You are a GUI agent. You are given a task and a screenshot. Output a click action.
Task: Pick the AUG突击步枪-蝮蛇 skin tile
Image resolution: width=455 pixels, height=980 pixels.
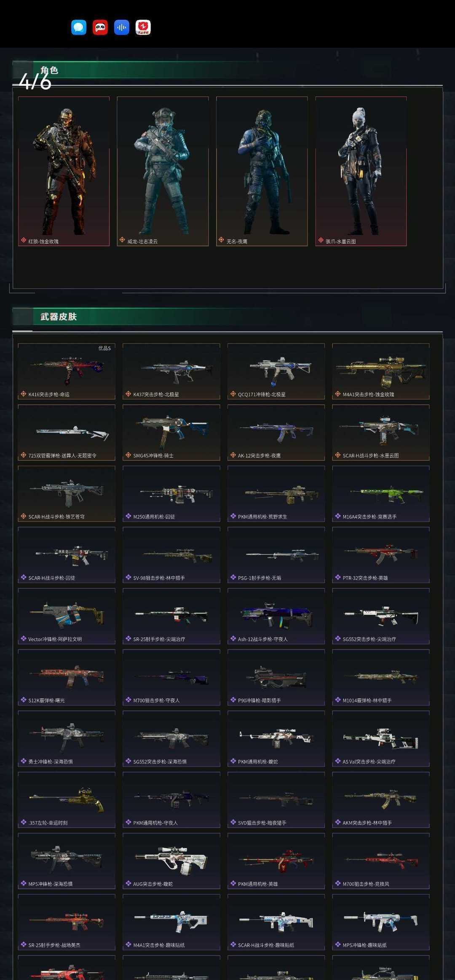pyautogui.click(x=171, y=861)
